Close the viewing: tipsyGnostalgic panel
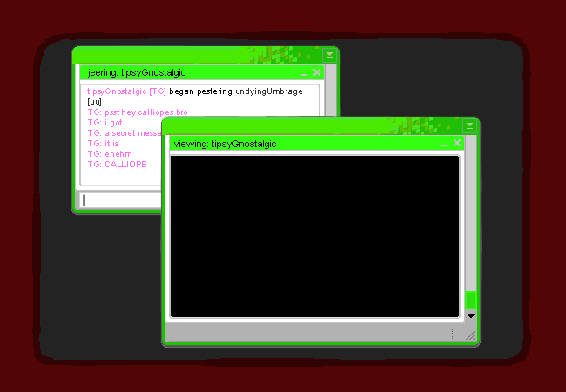Screen dimensions: 566x392 click(457, 144)
